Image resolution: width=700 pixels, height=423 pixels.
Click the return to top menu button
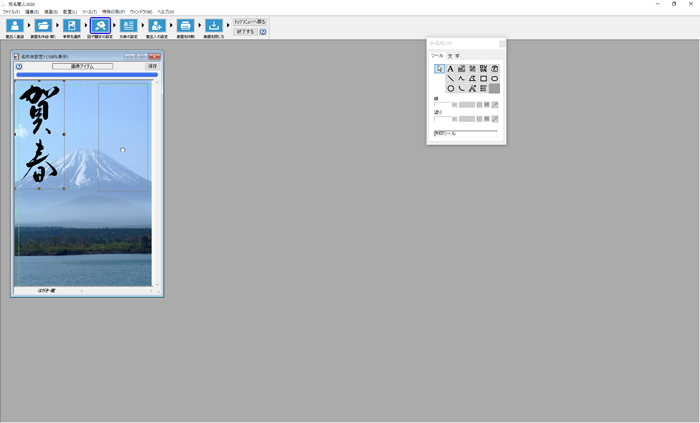[250, 21]
